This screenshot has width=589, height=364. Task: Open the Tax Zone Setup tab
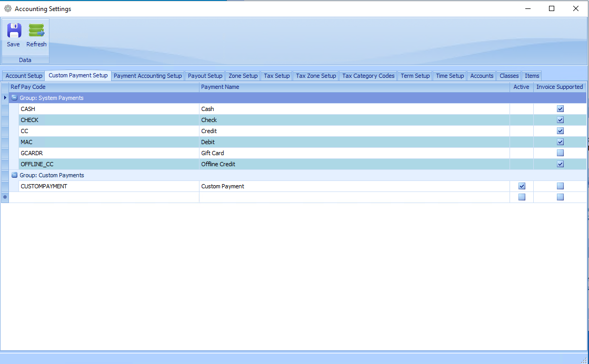click(x=316, y=76)
